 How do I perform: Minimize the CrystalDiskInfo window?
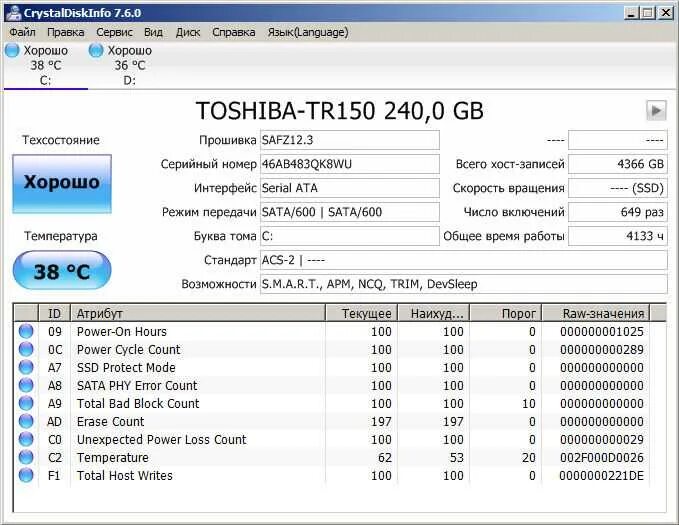(632, 13)
